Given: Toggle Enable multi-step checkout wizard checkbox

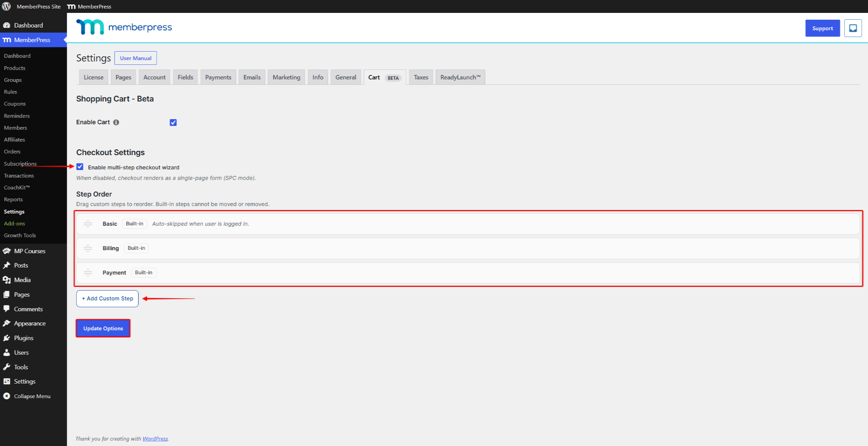Looking at the screenshot, I should click(x=80, y=167).
